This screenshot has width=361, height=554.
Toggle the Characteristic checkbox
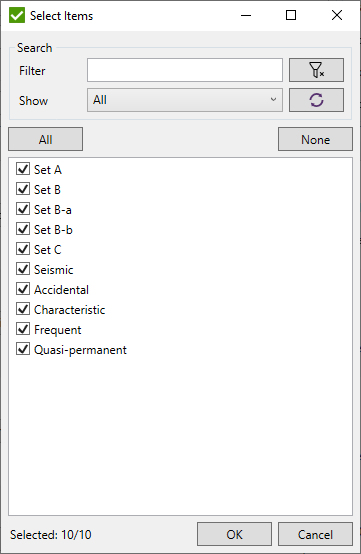point(23,310)
